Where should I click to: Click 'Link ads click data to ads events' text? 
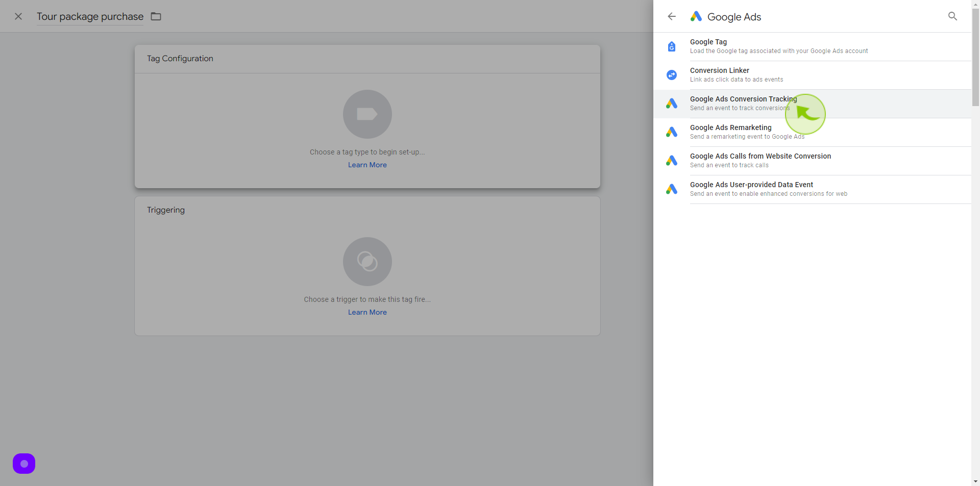(737, 80)
